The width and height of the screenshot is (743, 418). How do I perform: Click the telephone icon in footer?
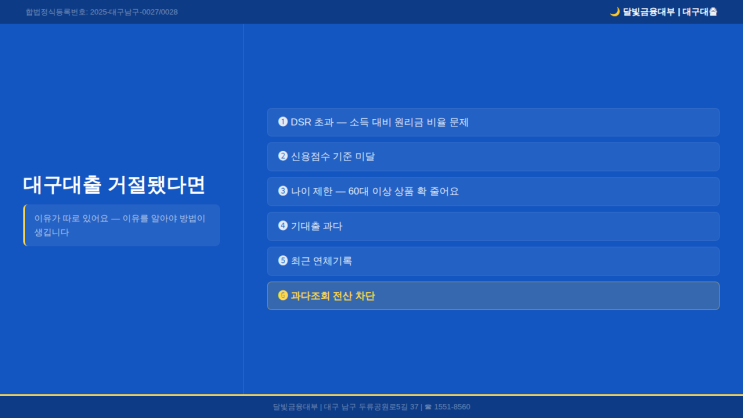428,407
